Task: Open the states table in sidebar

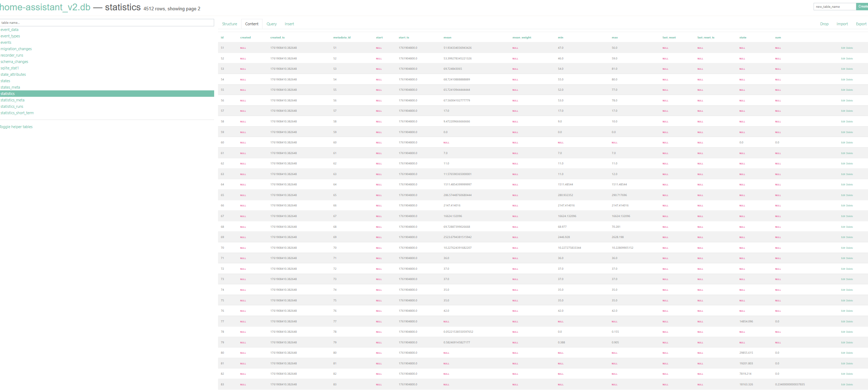Action: click(5, 81)
